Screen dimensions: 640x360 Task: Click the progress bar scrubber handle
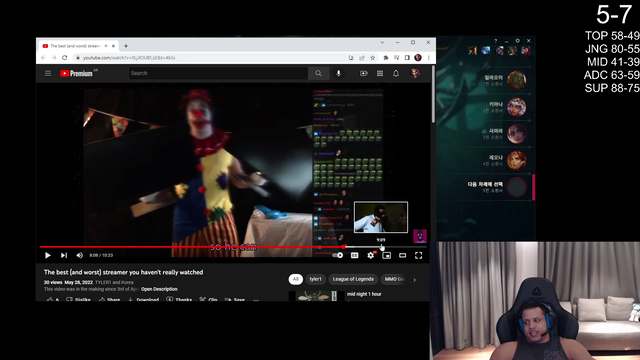(x=344, y=247)
